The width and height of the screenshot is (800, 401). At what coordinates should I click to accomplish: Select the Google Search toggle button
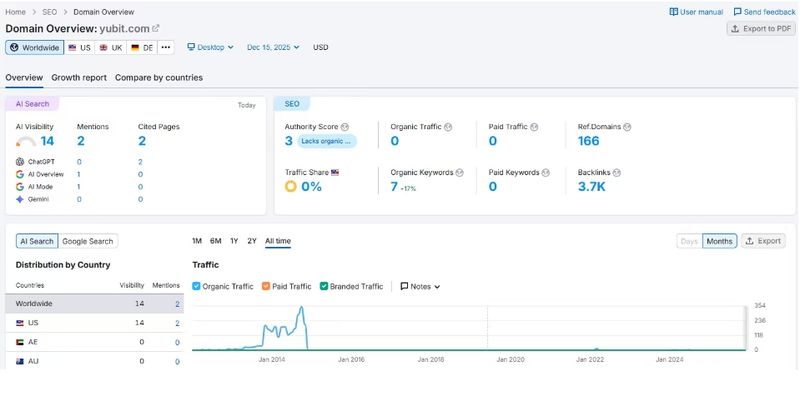(88, 241)
